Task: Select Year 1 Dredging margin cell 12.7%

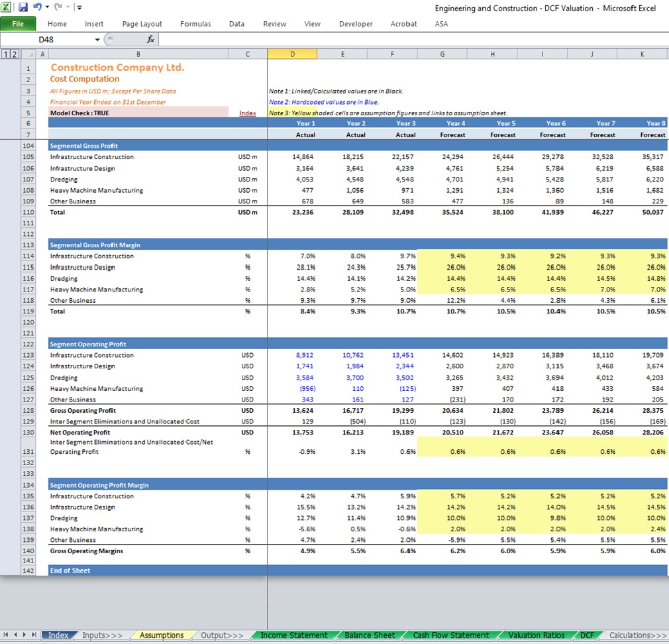Action: 292,518
